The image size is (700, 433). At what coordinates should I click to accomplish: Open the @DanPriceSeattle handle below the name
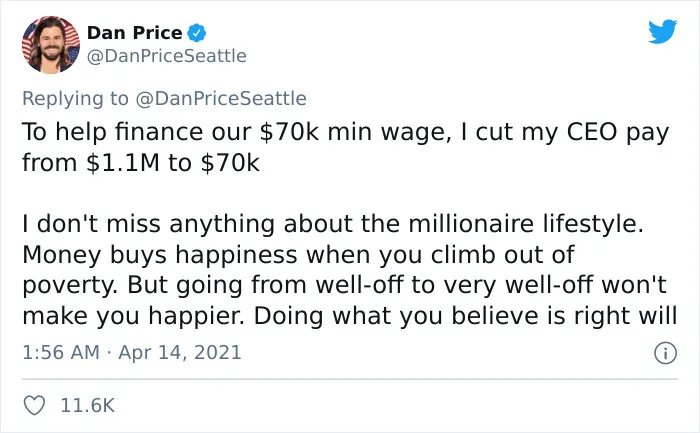coord(166,56)
